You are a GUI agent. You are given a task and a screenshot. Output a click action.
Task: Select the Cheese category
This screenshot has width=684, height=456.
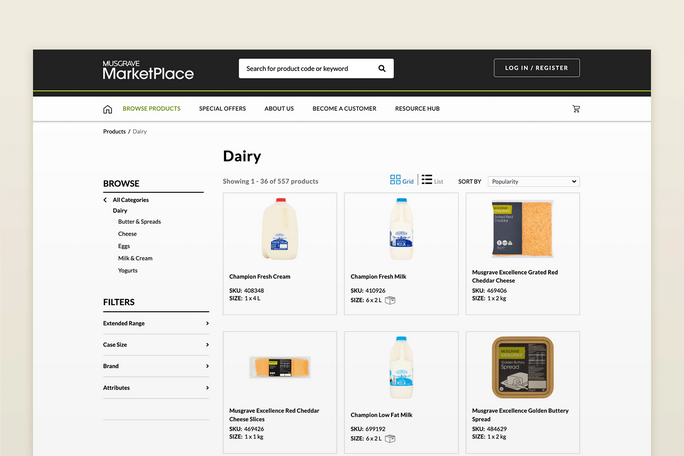coord(127,234)
